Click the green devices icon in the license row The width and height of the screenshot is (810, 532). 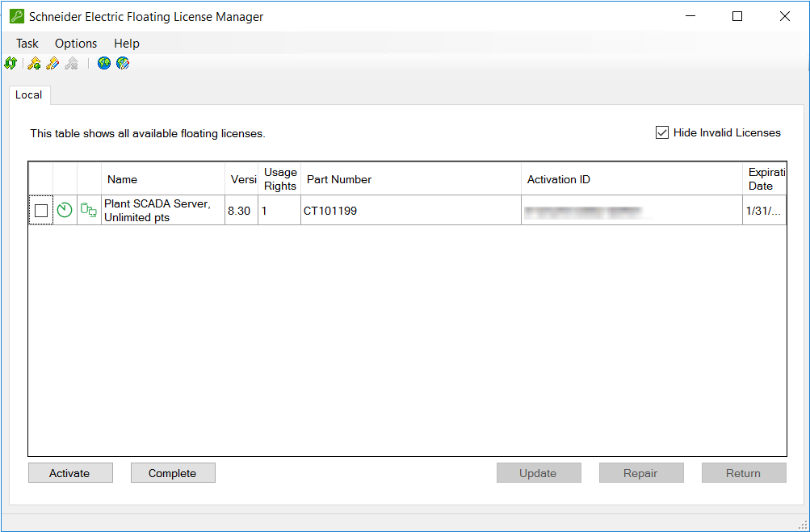click(x=89, y=210)
